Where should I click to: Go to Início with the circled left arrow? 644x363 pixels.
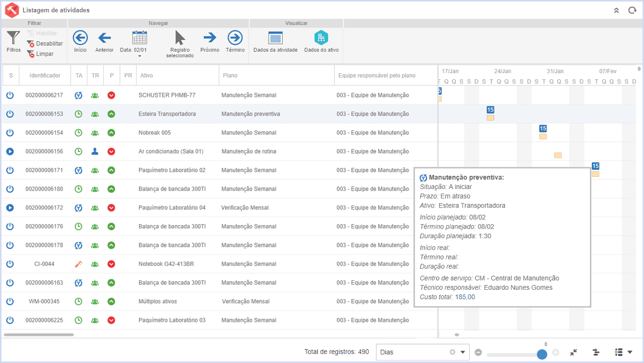pyautogui.click(x=80, y=41)
